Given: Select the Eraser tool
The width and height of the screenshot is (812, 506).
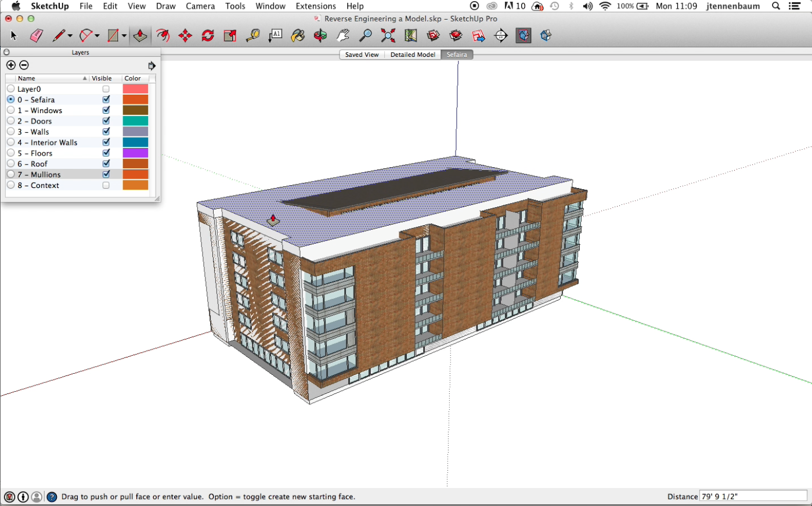Looking at the screenshot, I should click(36, 36).
